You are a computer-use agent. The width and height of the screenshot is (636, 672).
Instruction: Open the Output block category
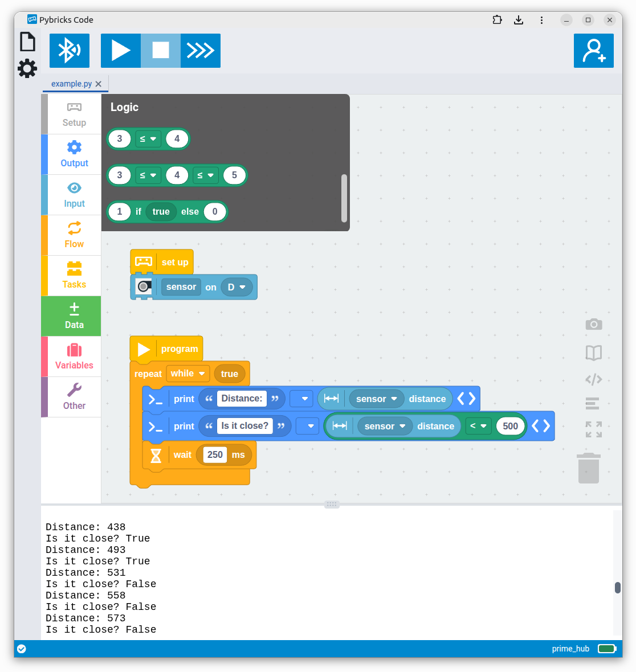pos(74,155)
